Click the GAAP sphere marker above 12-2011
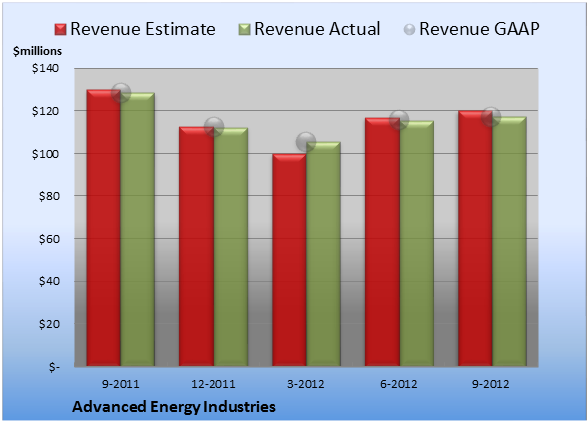Viewport: 588px width, 422px height. coord(214,127)
